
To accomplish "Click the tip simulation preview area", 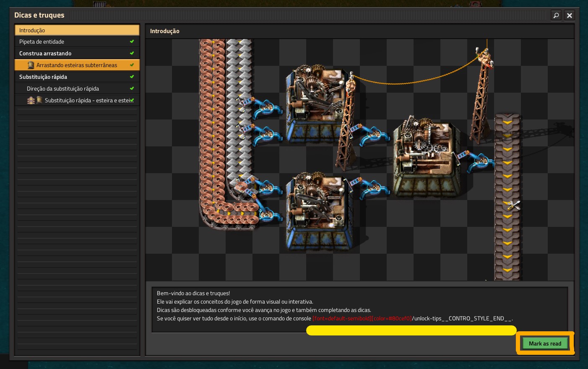I will tap(360, 160).
